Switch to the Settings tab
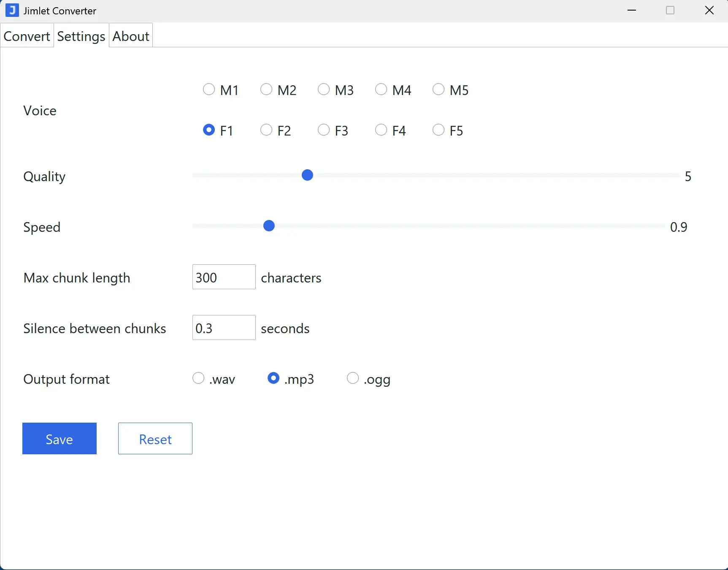 [81, 36]
